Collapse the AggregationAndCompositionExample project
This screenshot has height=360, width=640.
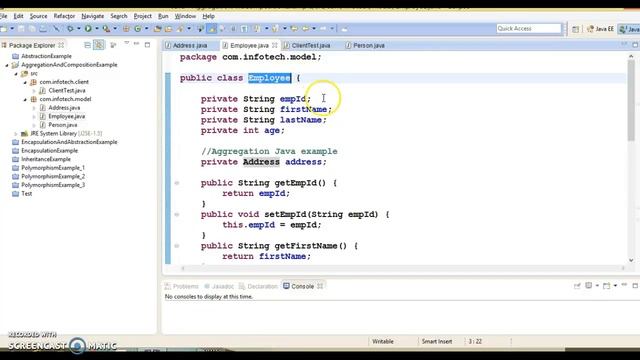pyautogui.click(x=7, y=65)
